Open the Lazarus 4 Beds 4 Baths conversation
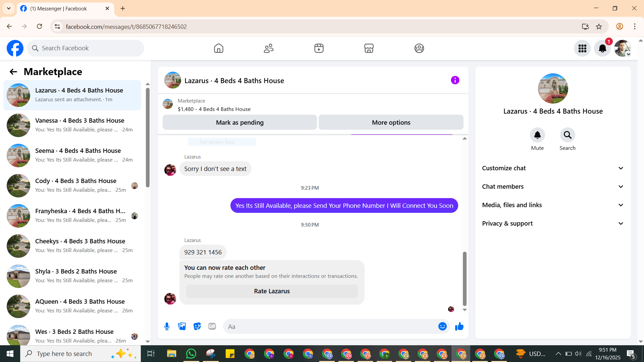Viewport: 644px width, 362px height. tap(72, 95)
